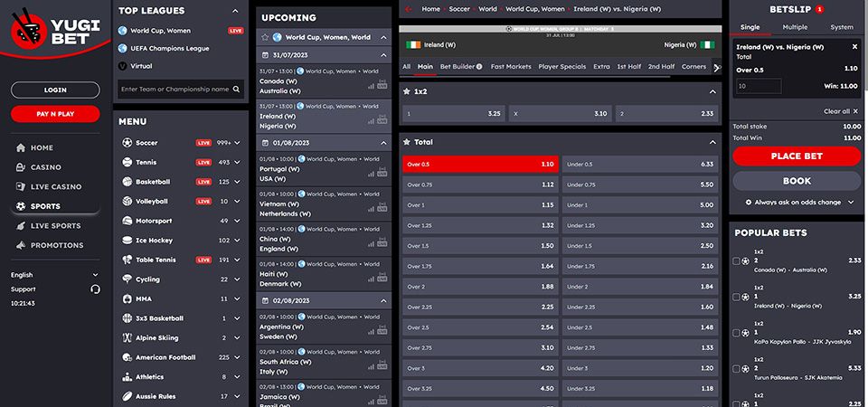The height and width of the screenshot is (407, 868).
Task: Open the Support headset icon
Action: pos(95,289)
